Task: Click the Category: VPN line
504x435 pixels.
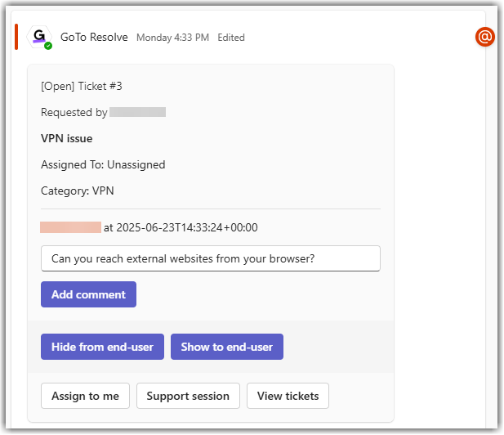Action: click(x=78, y=191)
